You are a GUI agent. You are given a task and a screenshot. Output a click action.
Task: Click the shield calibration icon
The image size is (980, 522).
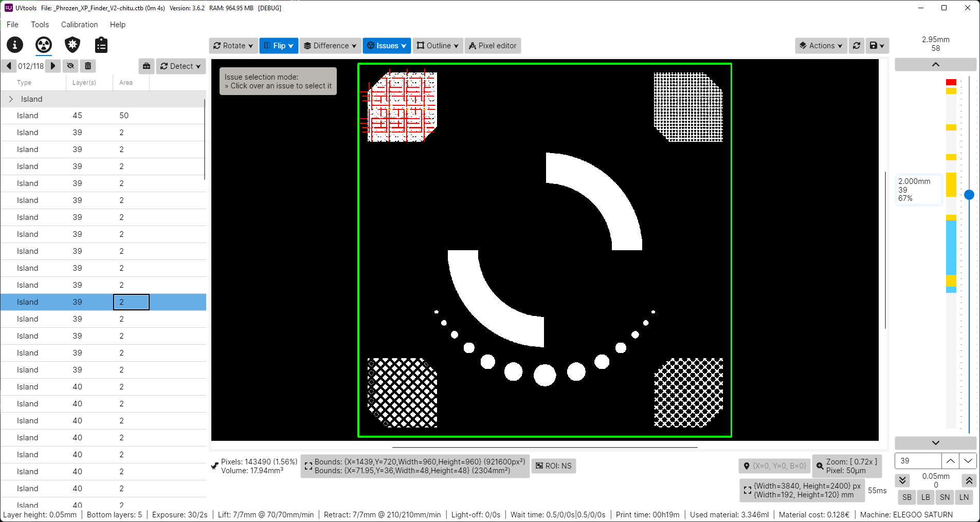point(72,45)
